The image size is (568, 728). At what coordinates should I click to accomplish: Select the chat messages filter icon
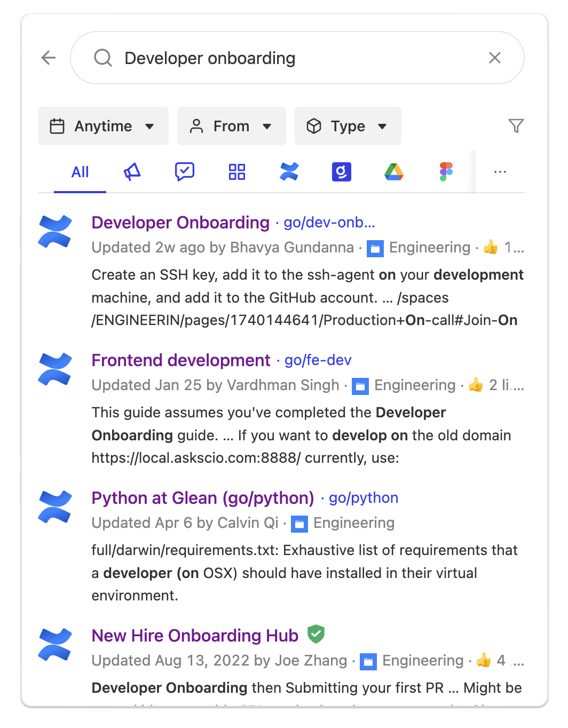click(x=184, y=171)
